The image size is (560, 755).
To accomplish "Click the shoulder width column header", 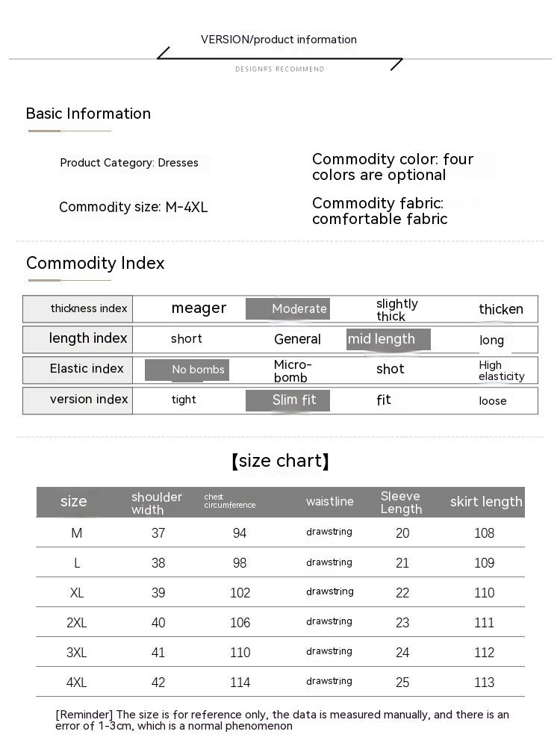I will pyautogui.click(x=157, y=503).
